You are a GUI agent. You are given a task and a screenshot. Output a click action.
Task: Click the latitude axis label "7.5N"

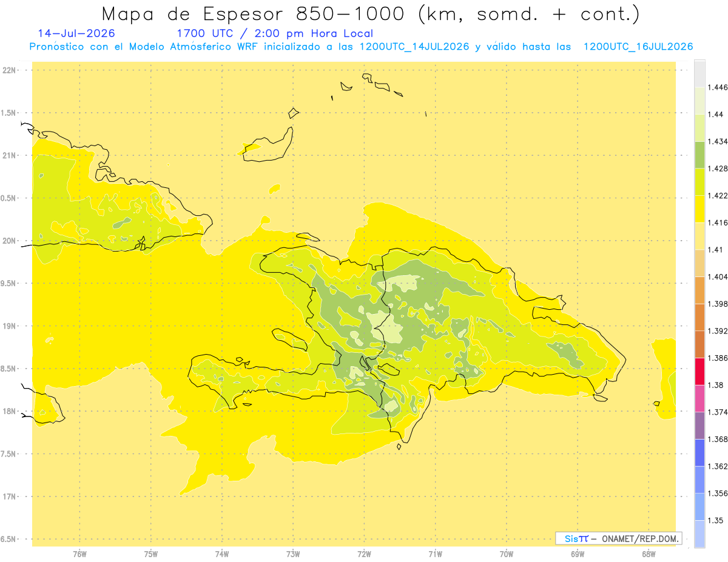pos(8,454)
